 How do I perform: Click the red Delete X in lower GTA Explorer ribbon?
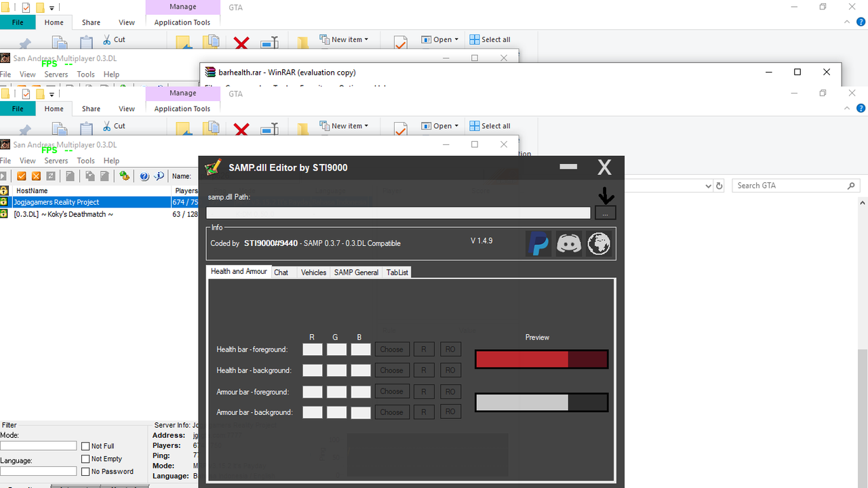coord(241,129)
